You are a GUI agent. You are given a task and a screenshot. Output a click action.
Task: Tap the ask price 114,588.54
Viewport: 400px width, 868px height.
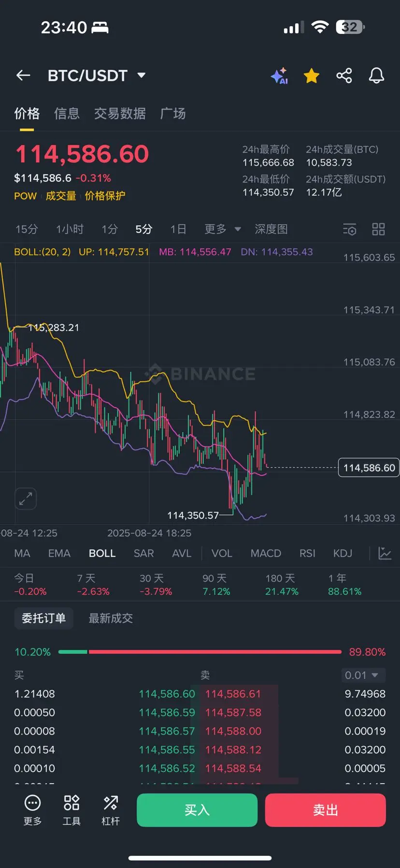click(x=233, y=768)
